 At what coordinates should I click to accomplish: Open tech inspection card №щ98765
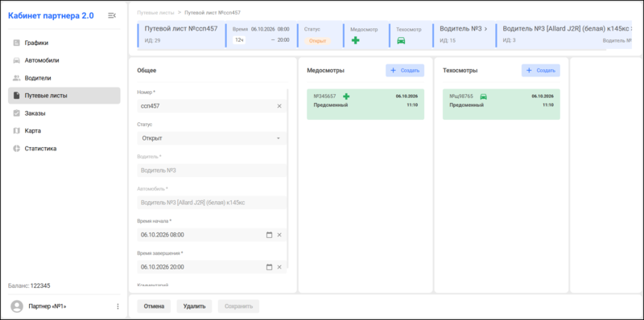pyautogui.click(x=502, y=105)
